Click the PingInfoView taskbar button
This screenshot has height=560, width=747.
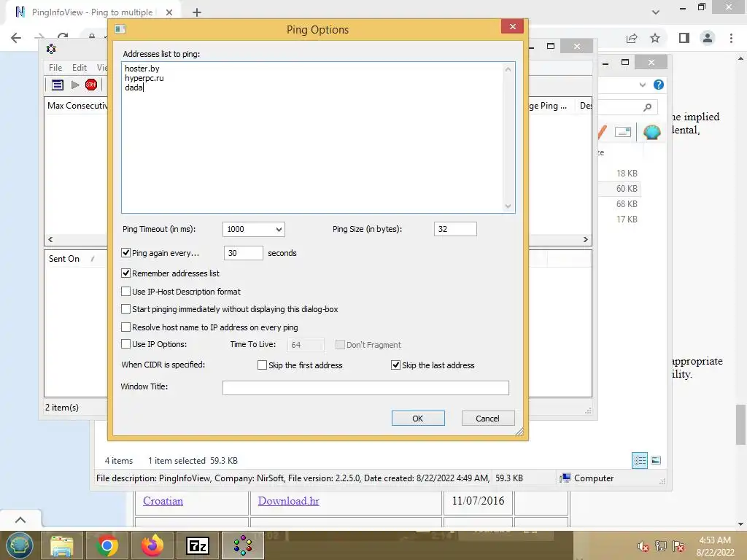click(243, 545)
